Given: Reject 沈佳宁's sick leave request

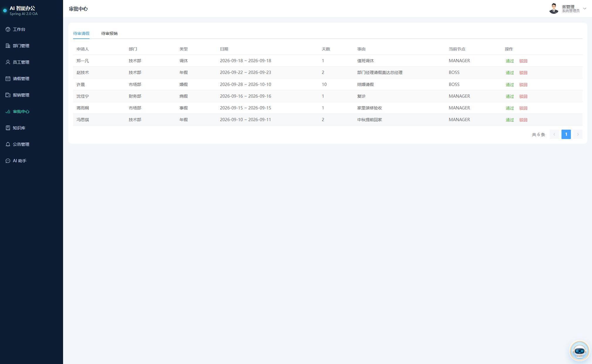Looking at the screenshot, I should coord(523,96).
